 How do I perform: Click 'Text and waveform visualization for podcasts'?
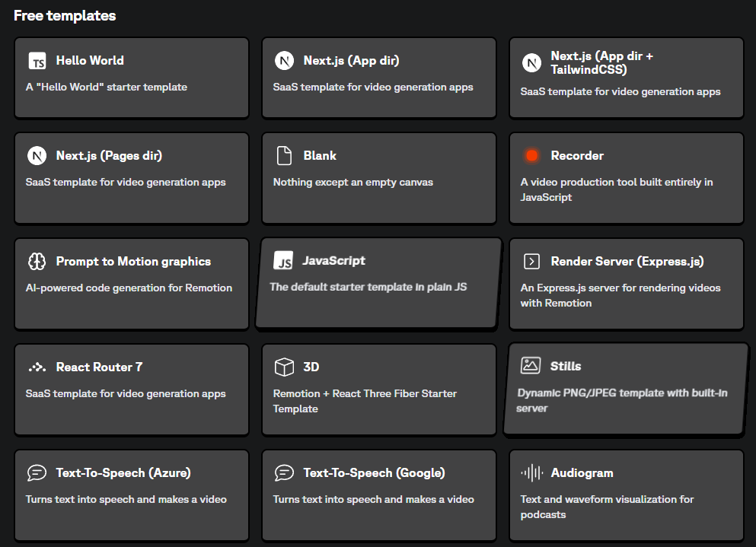coord(607,507)
